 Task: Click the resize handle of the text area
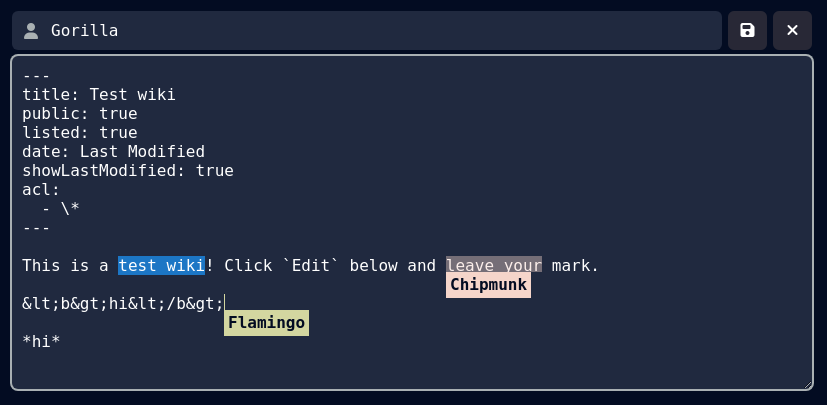807,385
